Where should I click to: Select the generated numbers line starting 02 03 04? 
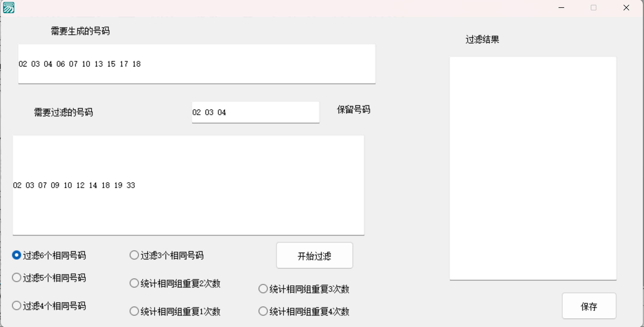(x=79, y=64)
